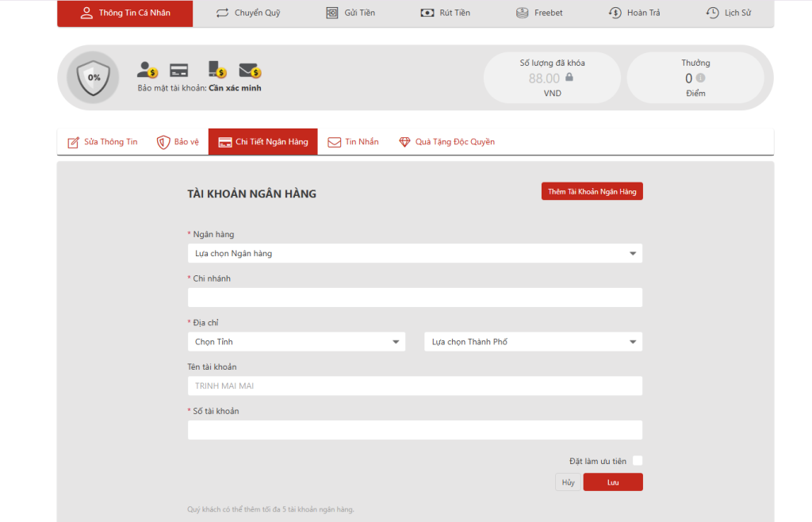Open the Thông Tin Cá Nhân tab
812x522 pixels.
[x=124, y=13]
